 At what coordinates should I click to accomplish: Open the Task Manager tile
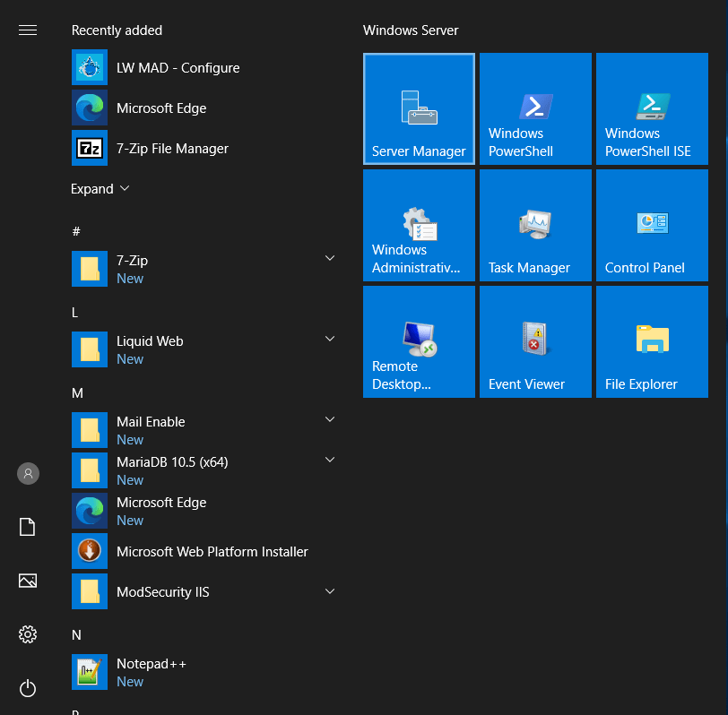point(535,225)
